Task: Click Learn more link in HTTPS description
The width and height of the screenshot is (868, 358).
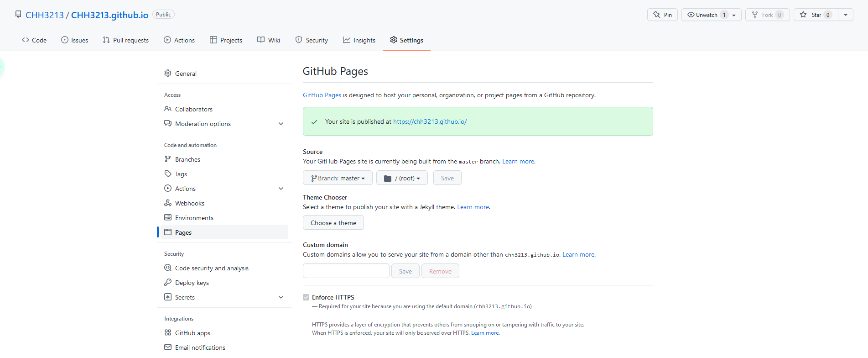Action: pos(485,333)
